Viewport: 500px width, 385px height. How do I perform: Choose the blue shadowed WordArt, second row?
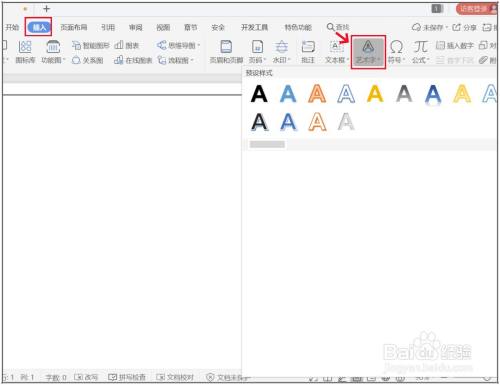[x=288, y=122]
